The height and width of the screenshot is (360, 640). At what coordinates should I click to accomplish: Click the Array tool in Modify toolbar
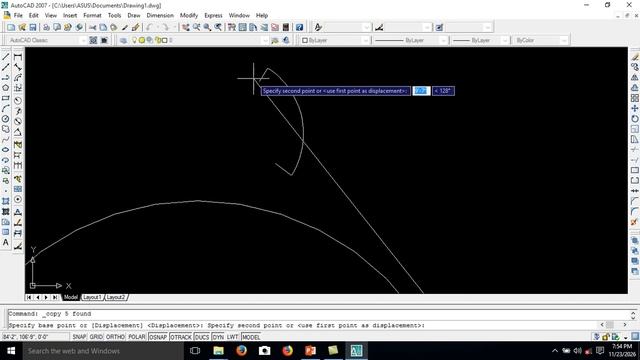[635, 98]
